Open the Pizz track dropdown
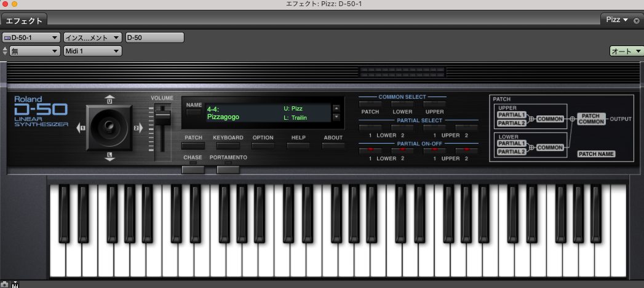This screenshot has width=644, height=288. [x=617, y=20]
